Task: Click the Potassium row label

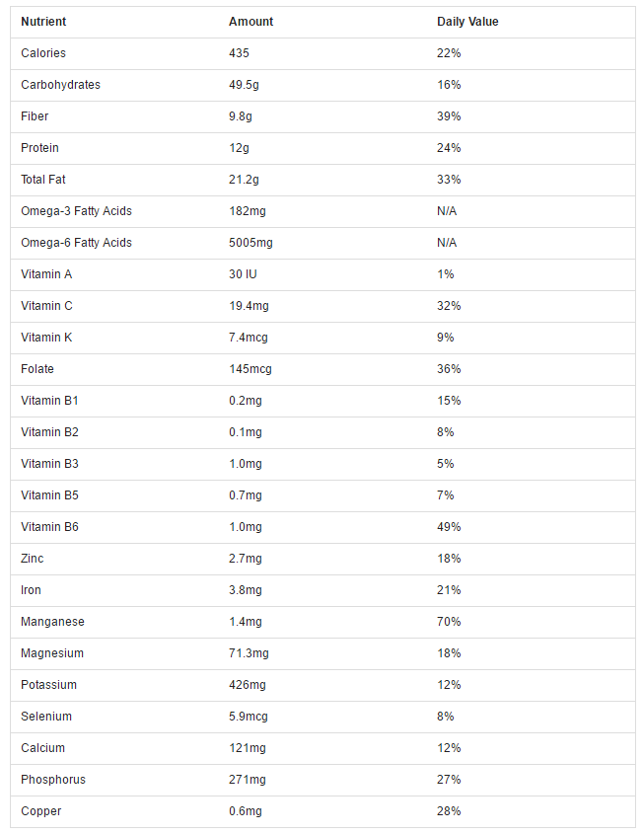Action: tap(49, 685)
